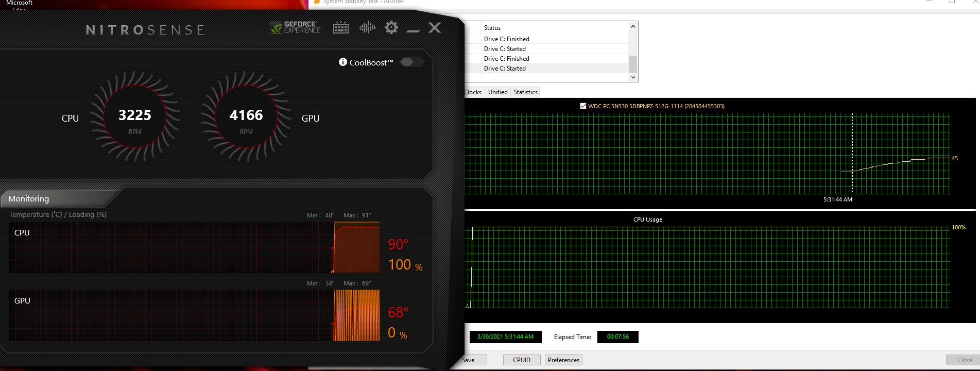Open GeForce Experience from NitroSense header
This screenshot has width=980, height=371.
[x=295, y=27]
